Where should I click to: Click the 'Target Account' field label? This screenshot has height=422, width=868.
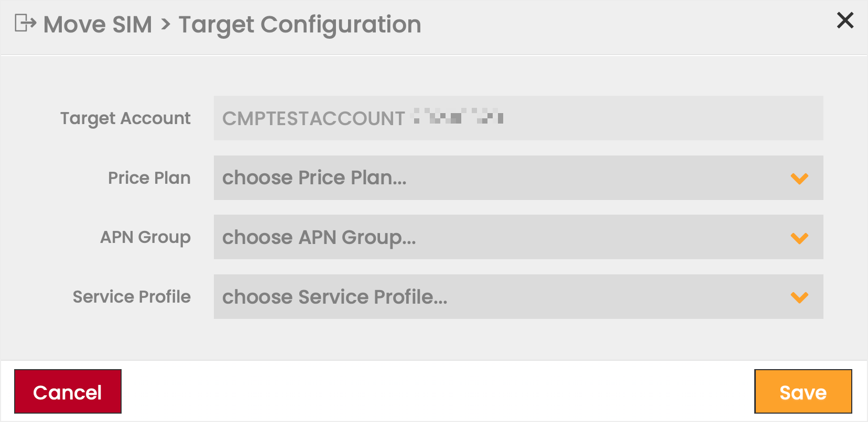point(125,118)
